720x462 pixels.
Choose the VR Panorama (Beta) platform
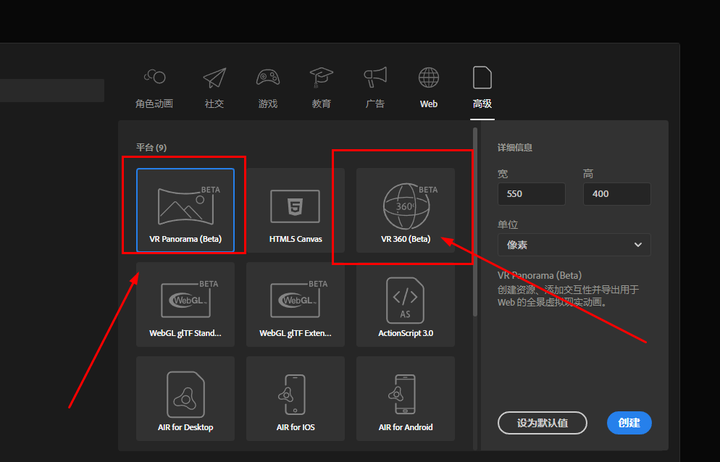click(186, 210)
